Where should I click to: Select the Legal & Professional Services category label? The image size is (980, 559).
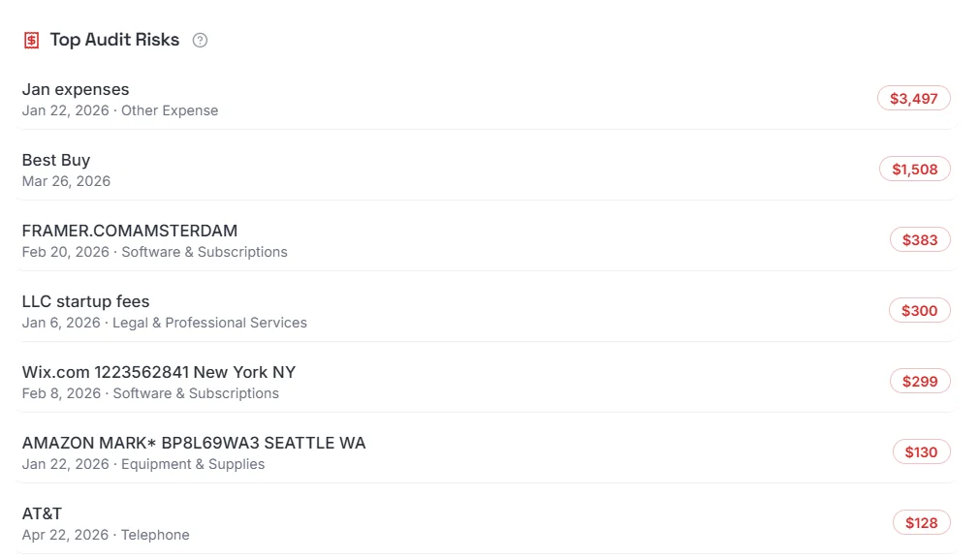click(x=209, y=323)
